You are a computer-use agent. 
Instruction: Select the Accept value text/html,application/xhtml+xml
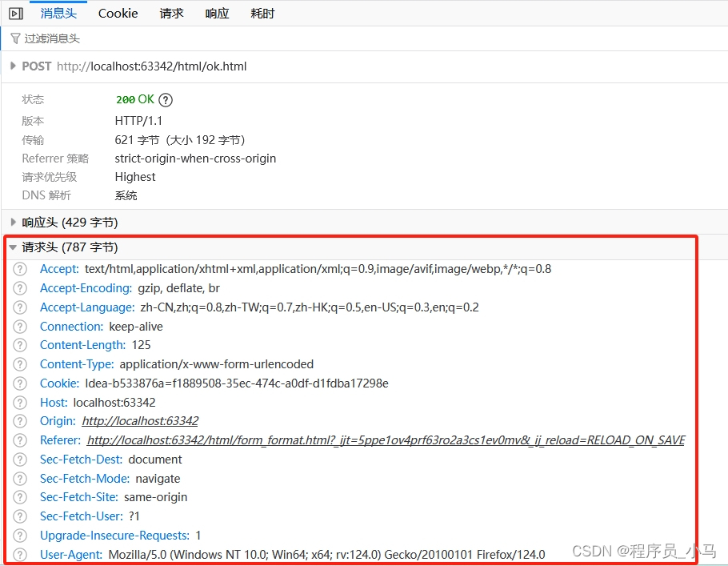(318, 269)
